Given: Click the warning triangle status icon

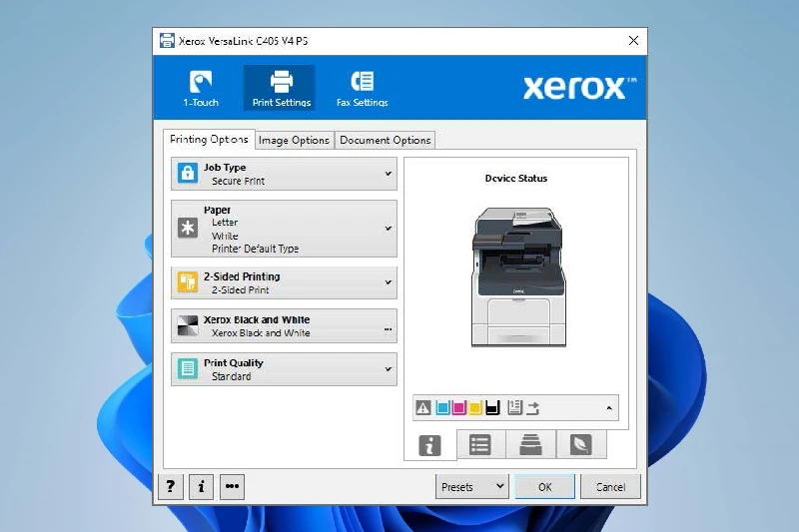Looking at the screenshot, I should pyautogui.click(x=423, y=407).
